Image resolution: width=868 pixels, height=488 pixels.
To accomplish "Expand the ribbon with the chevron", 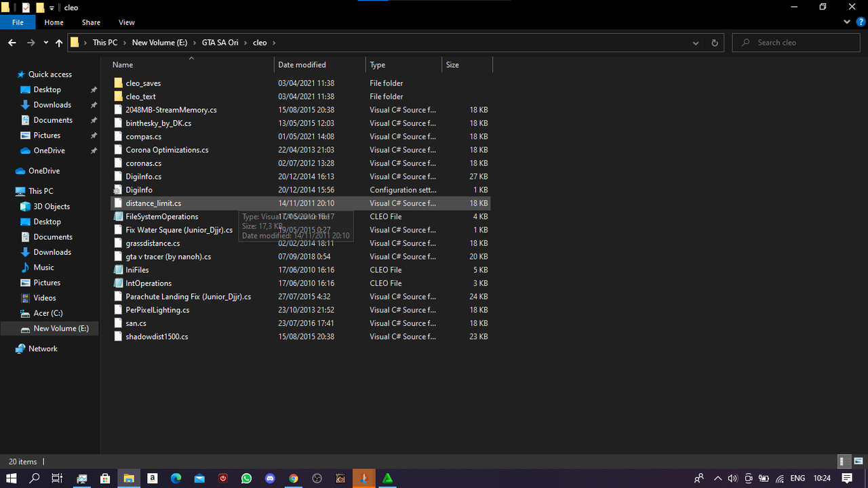I will (847, 22).
